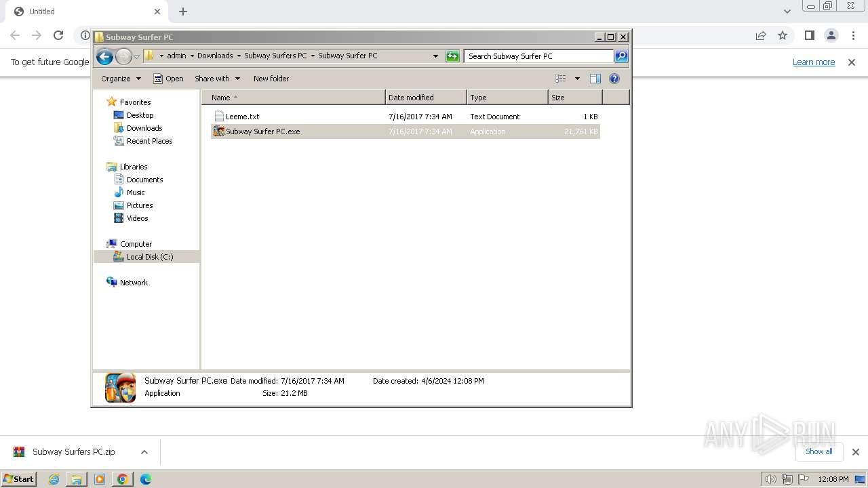Toggle the preview pane
This screenshot has height=488, width=868.
(x=595, y=79)
